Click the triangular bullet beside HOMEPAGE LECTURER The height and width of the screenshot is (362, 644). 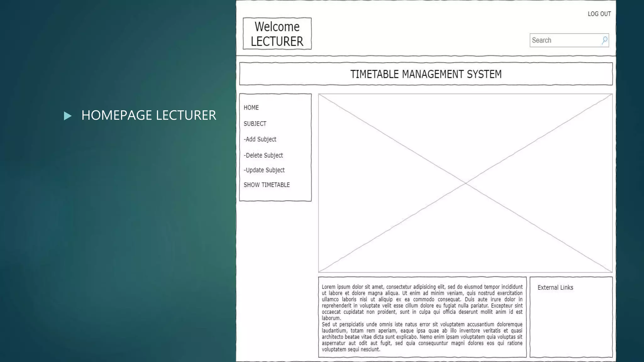click(x=68, y=116)
